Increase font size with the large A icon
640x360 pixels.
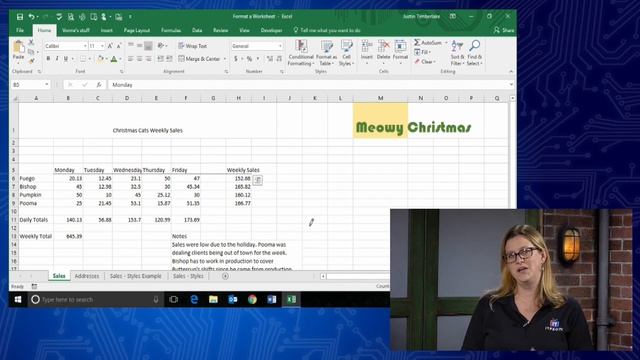tap(110, 46)
